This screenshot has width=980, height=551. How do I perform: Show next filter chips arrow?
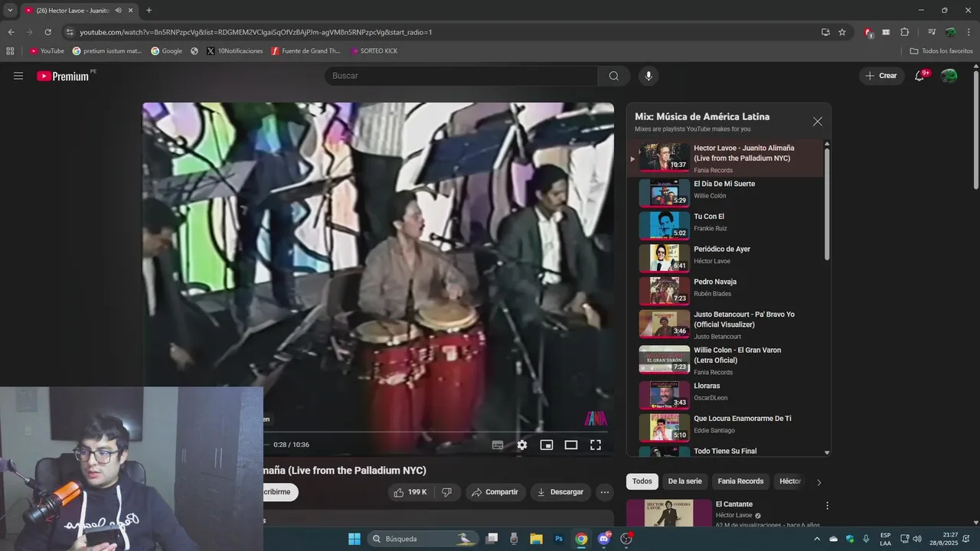(818, 482)
